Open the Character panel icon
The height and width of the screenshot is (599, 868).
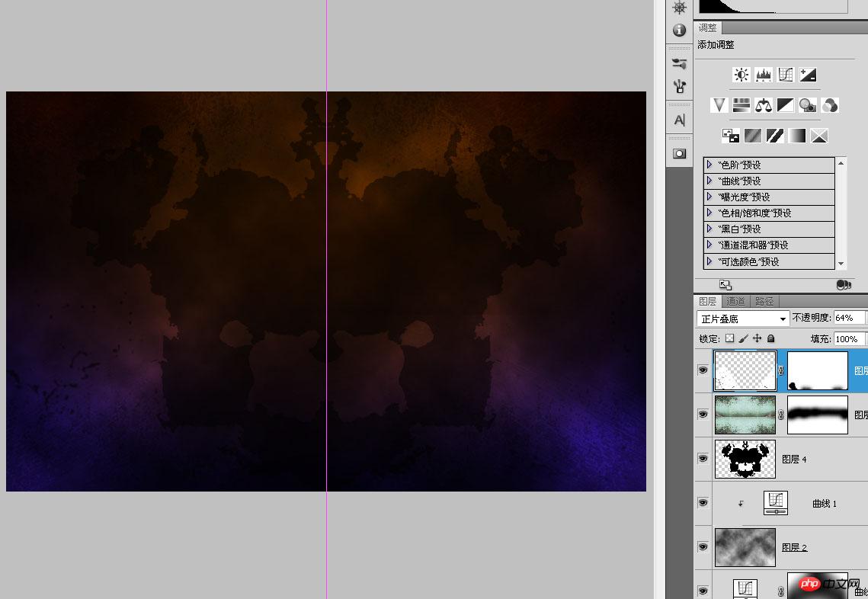coord(679,120)
